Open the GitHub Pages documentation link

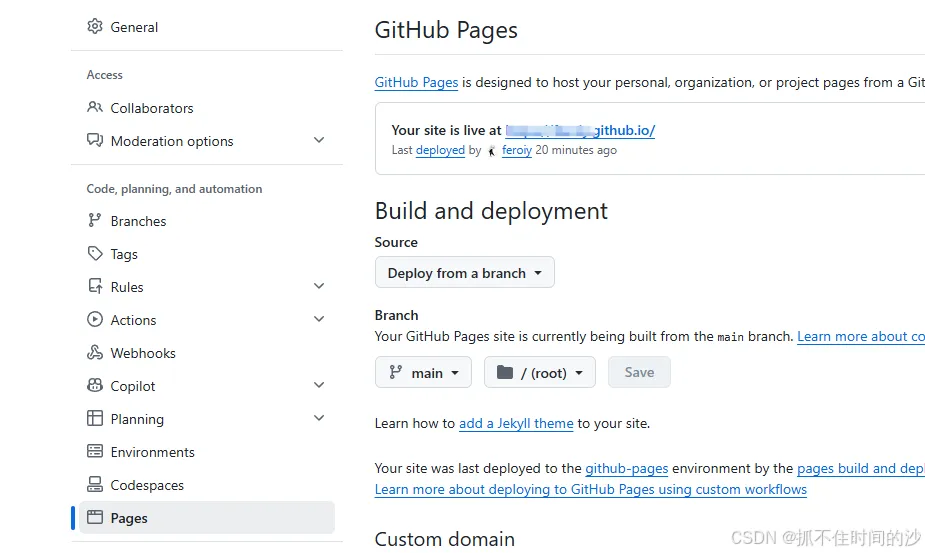[416, 83]
